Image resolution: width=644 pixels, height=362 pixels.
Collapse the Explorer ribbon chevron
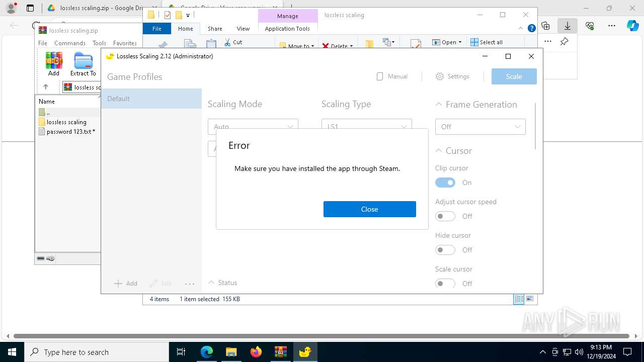pos(522,29)
